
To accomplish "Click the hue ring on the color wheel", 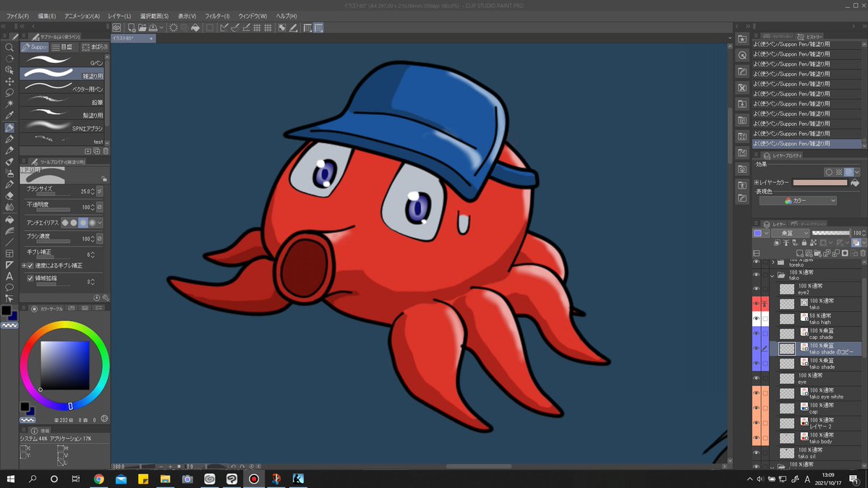I will [x=64, y=325].
